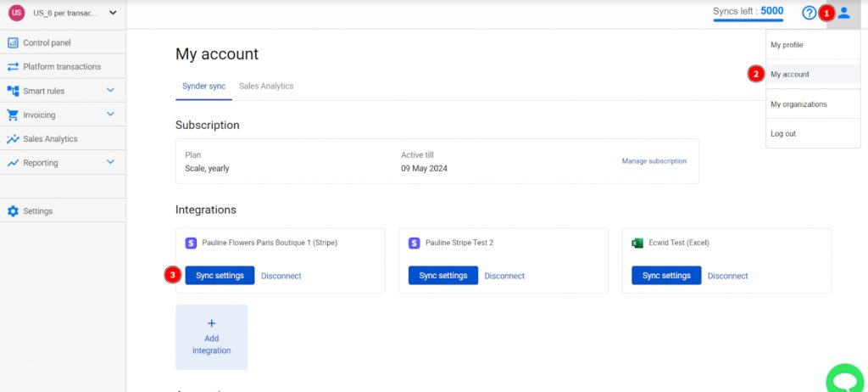Click the Add integration tile
The width and height of the screenshot is (868, 392).
211,337
